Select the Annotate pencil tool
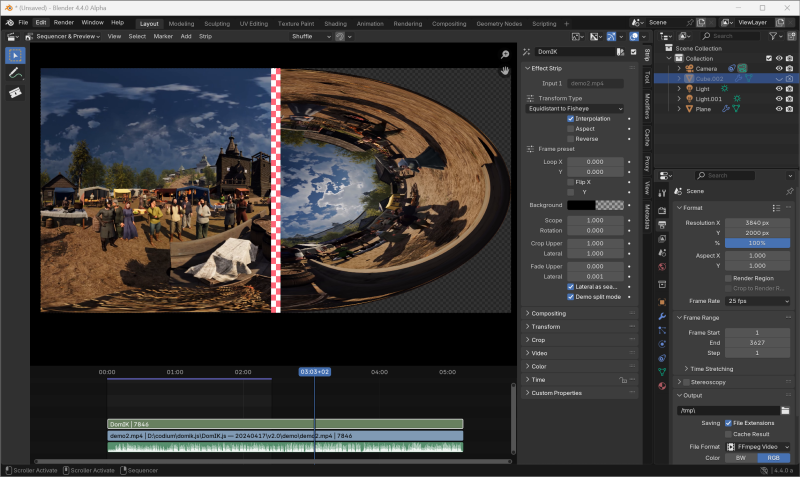The height and width of the screenshot is (477, 800). [15, 74]
